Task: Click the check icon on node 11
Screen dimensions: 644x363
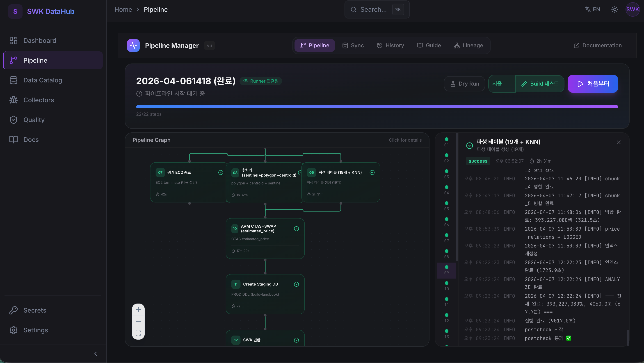Action: (297, 284)
